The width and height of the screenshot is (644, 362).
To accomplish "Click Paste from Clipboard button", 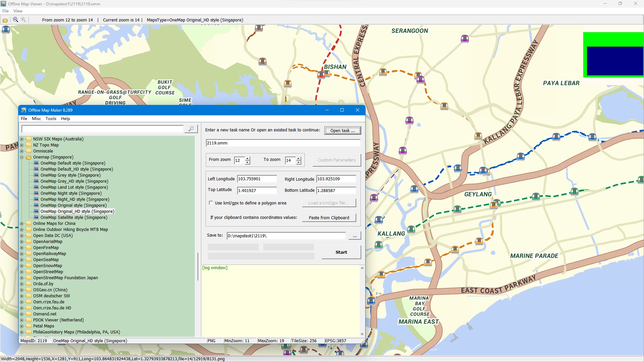I will [329, 218].
